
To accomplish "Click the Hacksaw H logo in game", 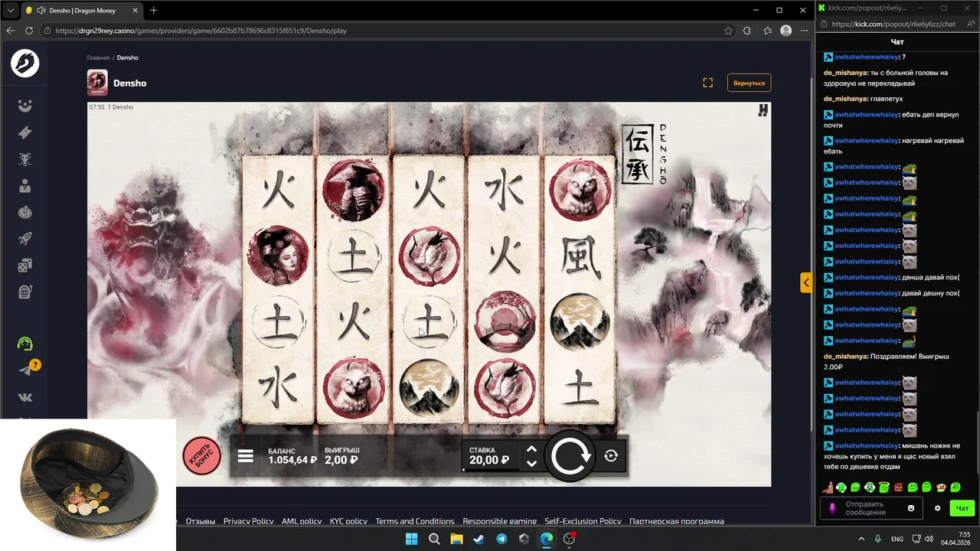I will point(763,110).
